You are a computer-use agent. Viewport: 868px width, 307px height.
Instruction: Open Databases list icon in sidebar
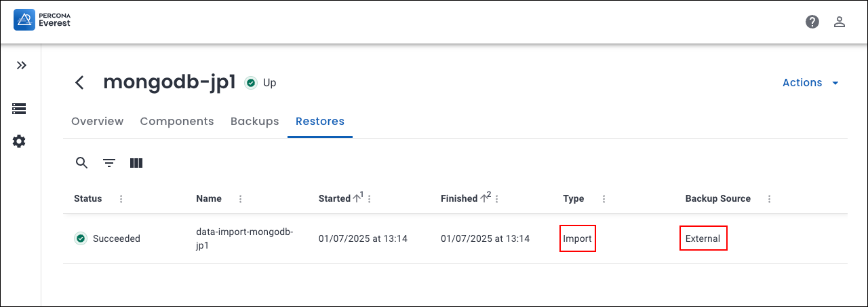pos(19,109)
